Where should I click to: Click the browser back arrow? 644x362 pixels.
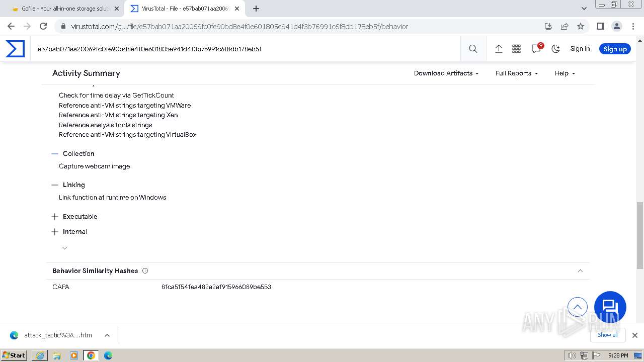pyautogui.click(x=11, y=26)
